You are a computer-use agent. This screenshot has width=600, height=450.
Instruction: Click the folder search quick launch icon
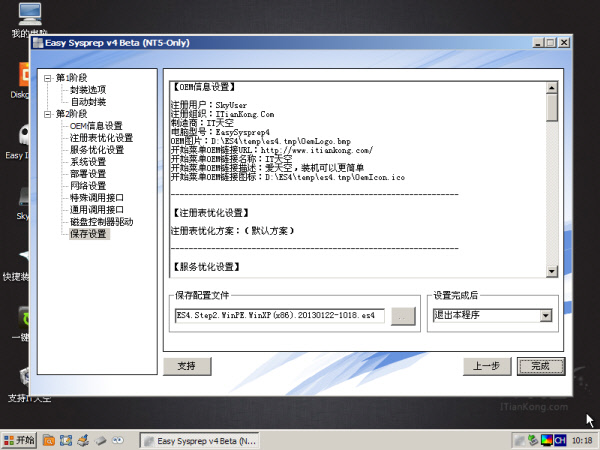pos(49,440)
